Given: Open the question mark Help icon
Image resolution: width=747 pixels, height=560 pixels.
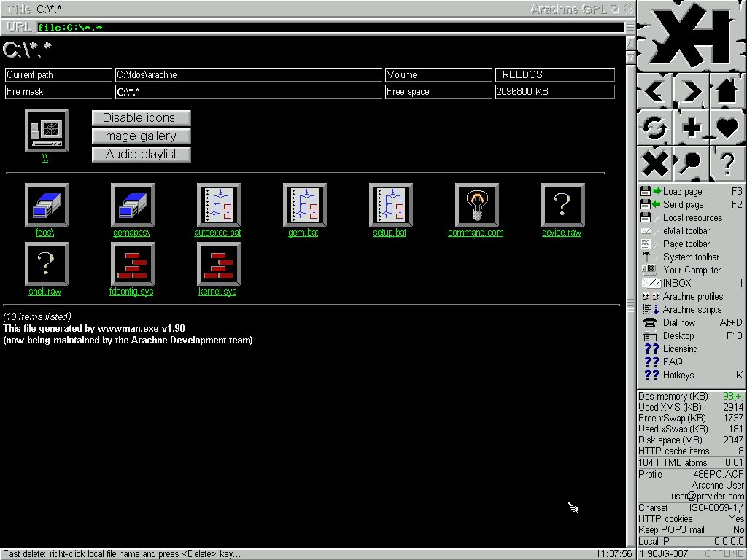Looking at the screenshot, I should (727, 163).
